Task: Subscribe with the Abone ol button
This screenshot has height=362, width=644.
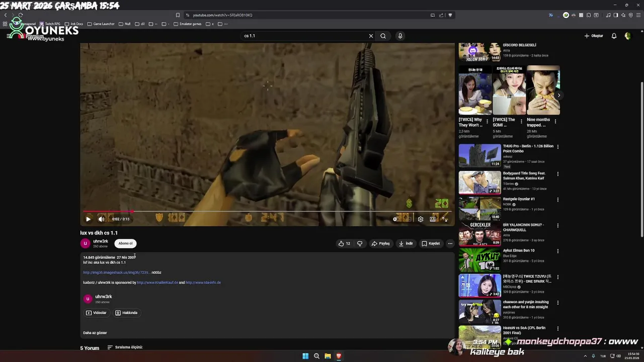Action: point(125,243)
